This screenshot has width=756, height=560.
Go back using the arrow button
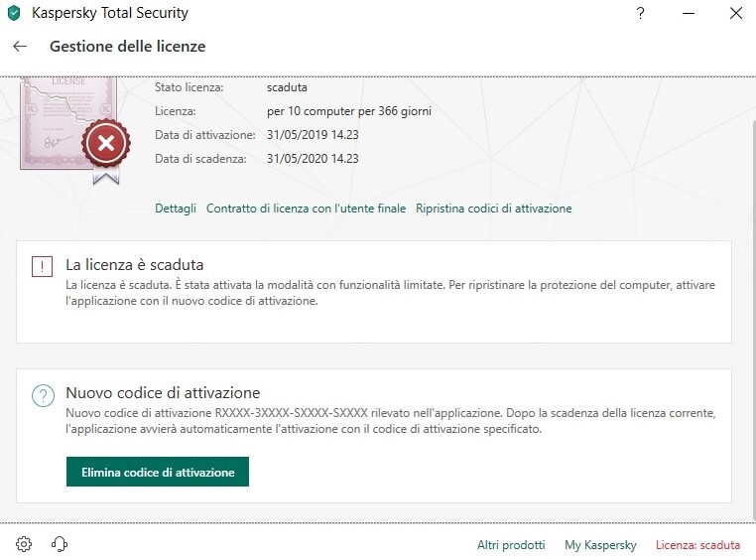tap(20, 47)
